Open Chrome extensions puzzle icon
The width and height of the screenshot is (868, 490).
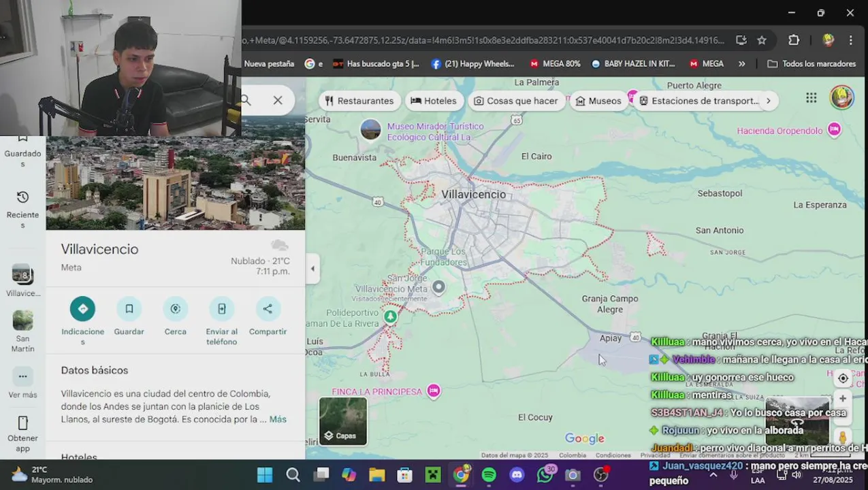(794, 40)
